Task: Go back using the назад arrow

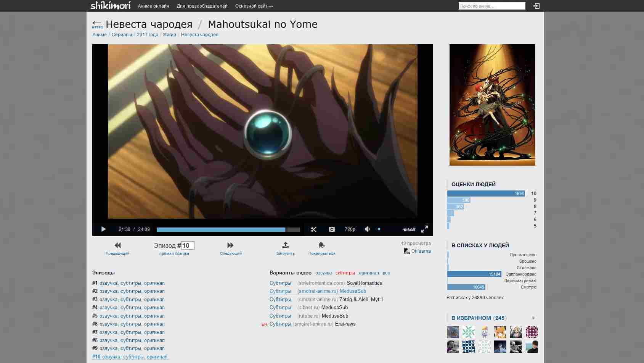Action: (x=97, y=24)
